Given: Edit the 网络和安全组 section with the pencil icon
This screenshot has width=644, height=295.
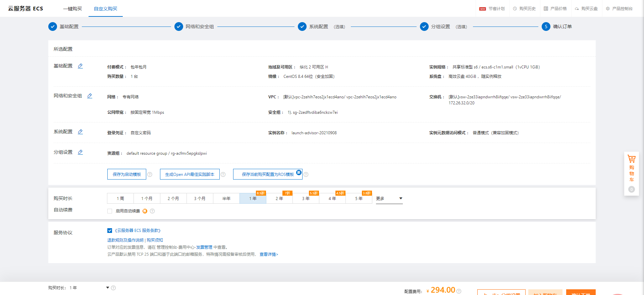Looking at the screenshot, I should [90, 96].
